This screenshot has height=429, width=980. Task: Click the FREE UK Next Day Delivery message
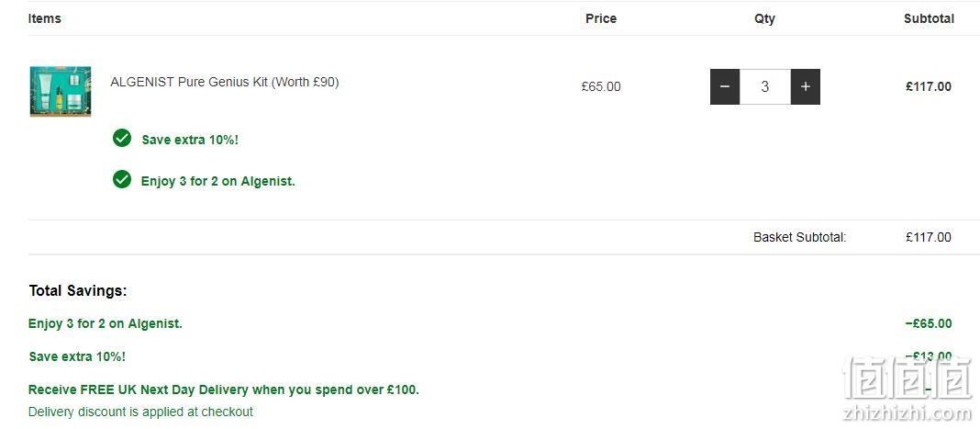click(x=224, y=389)
